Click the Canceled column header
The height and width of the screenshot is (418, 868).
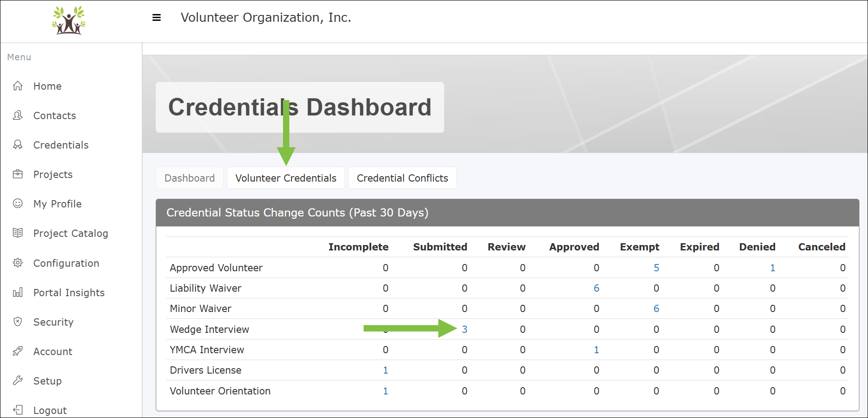822,247
